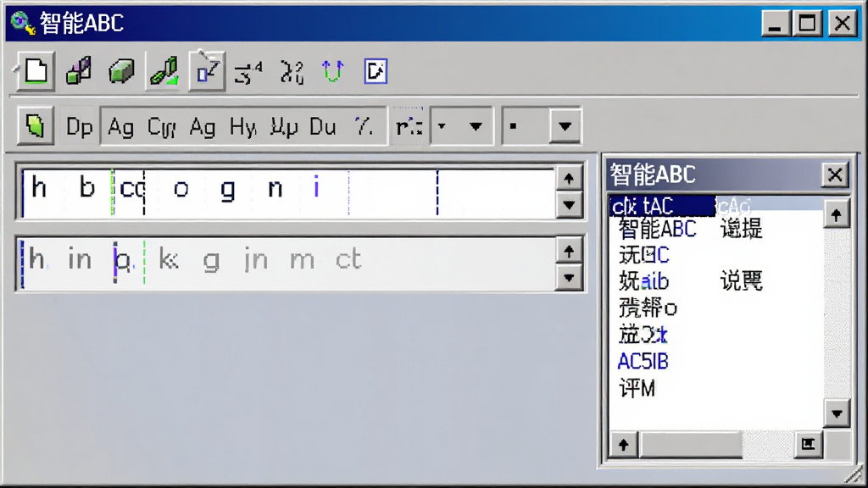This screenshot has width=868, height=488.
Task: Click the green U-shaped arrows icon
Action: click(x=332, y=71)
